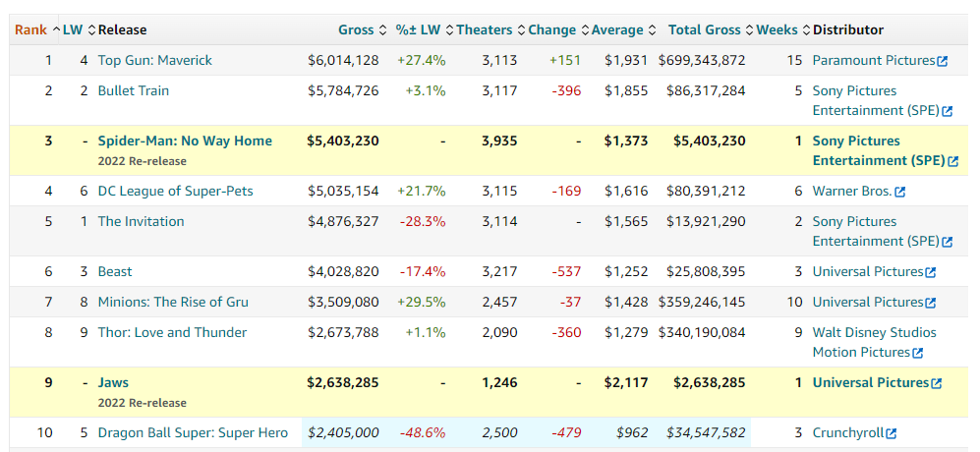The image size is (980, 452).
Task: Select theater count 3,935
Action: pos(499,141)
